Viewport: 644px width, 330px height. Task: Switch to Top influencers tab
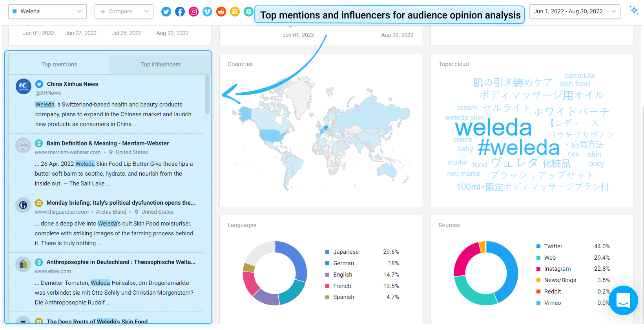tap(161, 64)
